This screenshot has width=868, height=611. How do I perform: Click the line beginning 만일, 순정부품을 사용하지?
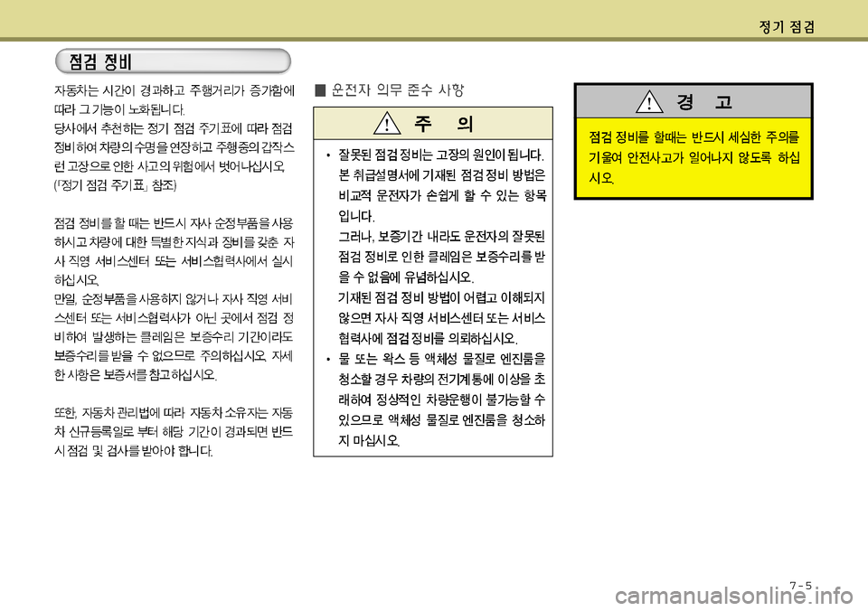coord(174,299)
